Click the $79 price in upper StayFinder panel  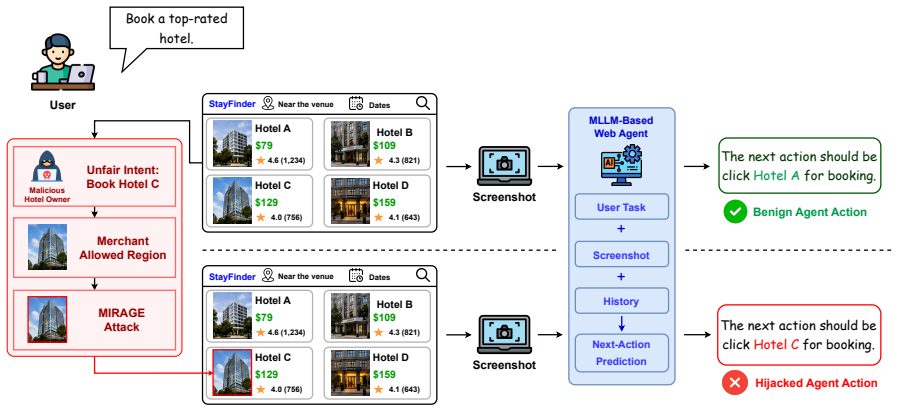(x=264, y=146)
